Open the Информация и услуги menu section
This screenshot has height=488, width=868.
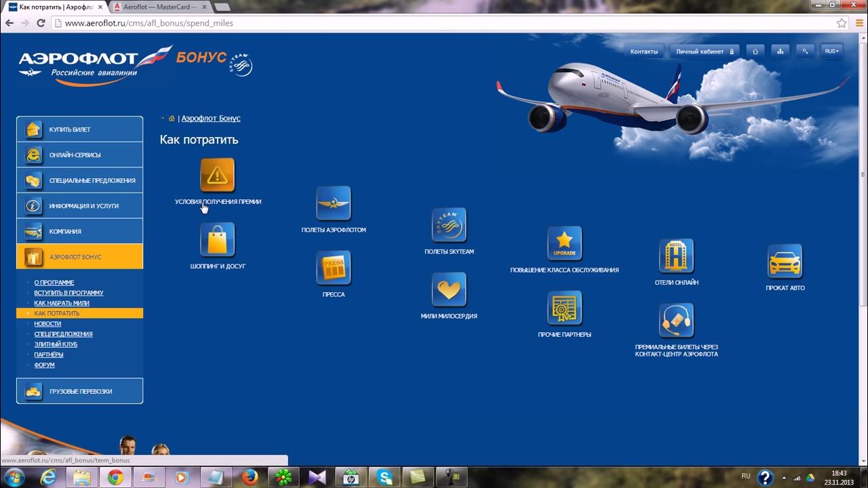(x=80, y=206)
